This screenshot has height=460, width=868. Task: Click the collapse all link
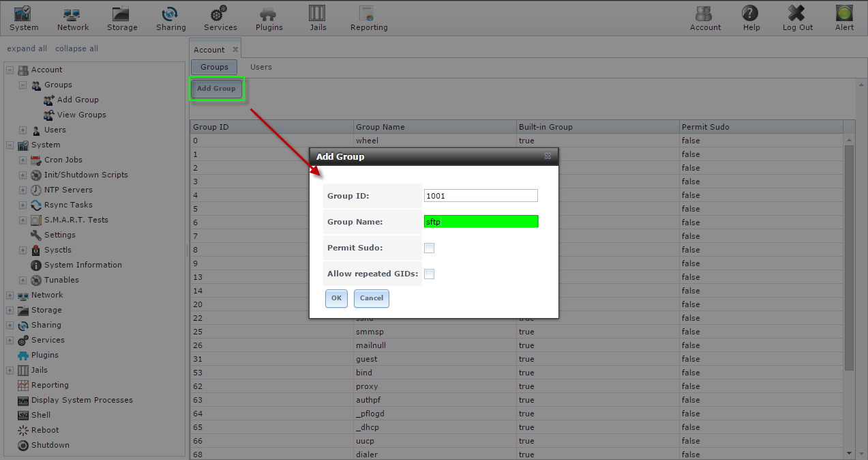(76, 48)
